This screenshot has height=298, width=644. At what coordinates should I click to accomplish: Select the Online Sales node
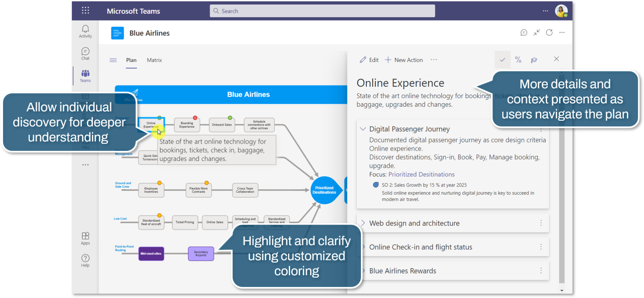pyautogui.click(x=215, y=222)
